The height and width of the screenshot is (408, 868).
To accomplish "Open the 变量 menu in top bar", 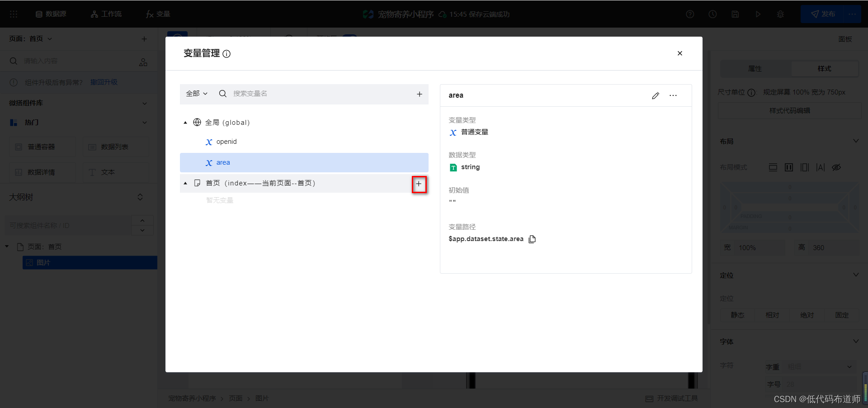I will [158, 14].
